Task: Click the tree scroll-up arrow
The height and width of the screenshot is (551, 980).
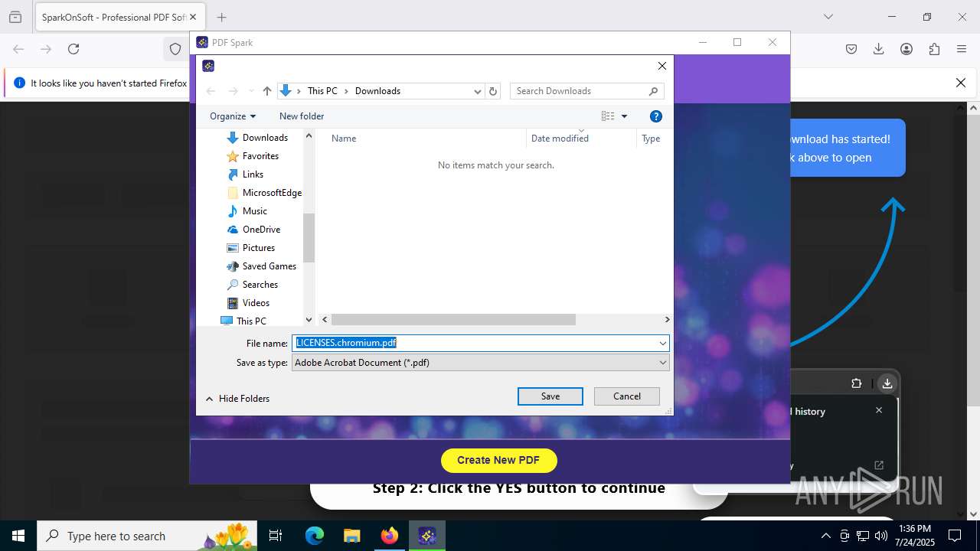Action: (x=309, y=136)
